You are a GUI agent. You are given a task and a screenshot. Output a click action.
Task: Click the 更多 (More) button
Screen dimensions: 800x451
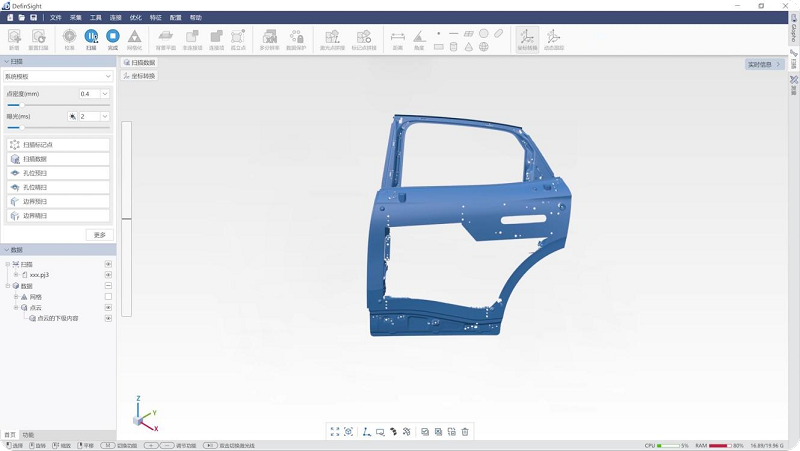(x=99, y=235)
